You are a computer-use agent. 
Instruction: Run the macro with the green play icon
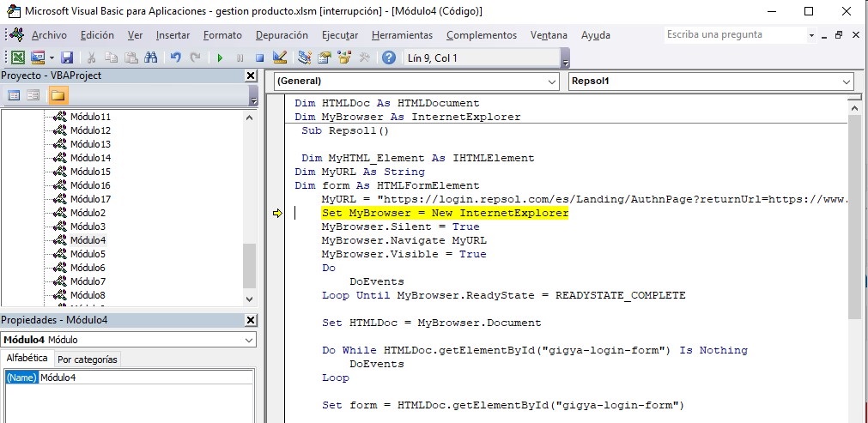pyautogui.click(x=221, y=57)
